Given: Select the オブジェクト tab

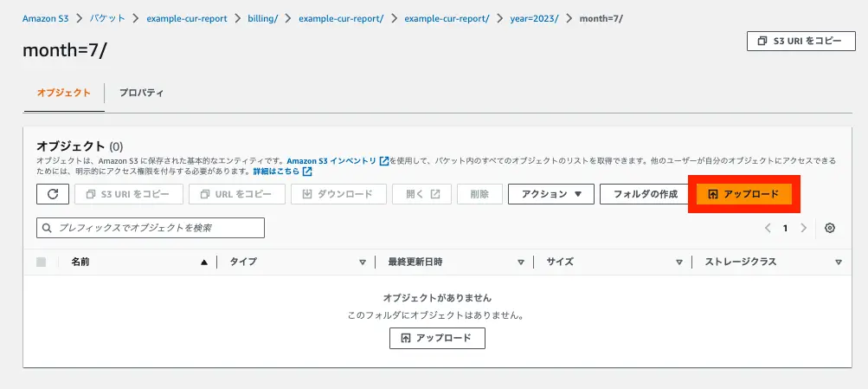Looking at the screenshot, I should coord(63,93).
